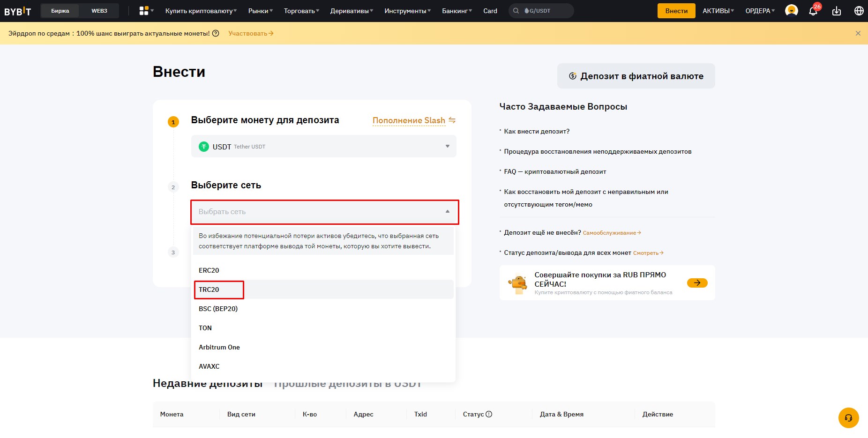
Task: Click the USDT Tether coin icon
Action: pyautogui.click(x=204, y=147)
